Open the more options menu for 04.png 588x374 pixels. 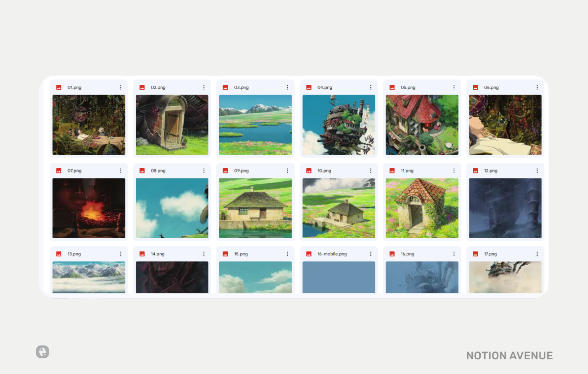click(370, 87)
